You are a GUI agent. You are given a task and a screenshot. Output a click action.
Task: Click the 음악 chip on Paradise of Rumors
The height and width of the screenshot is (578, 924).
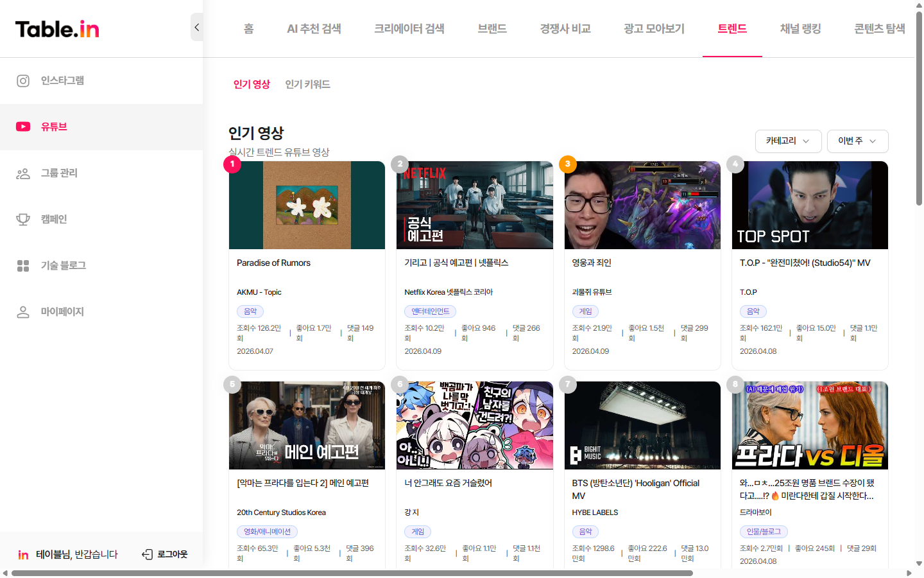250,311
